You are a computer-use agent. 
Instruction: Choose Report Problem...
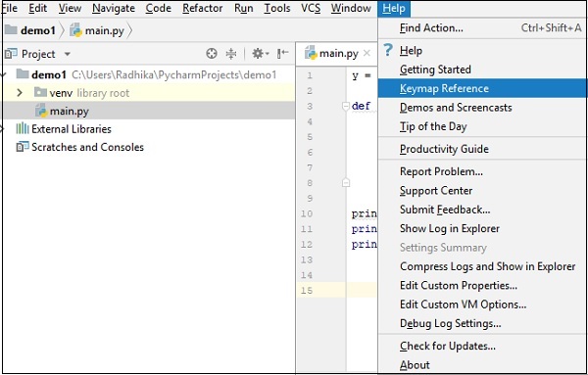pos(482,171)
